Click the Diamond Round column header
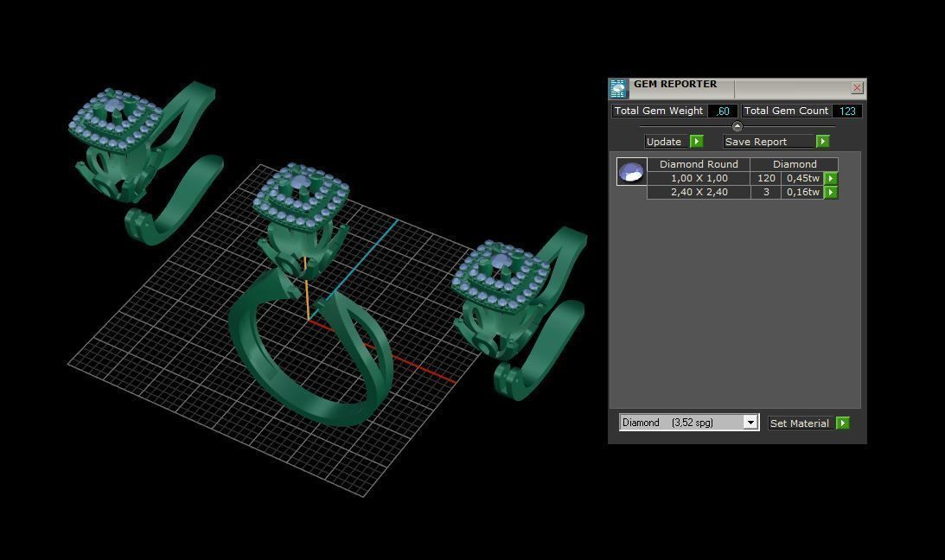This screenshot has height=560, width=945. click(x=699, y=164)
